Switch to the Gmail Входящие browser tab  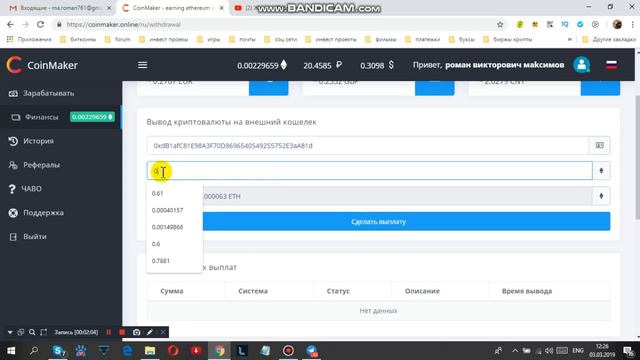59,8
